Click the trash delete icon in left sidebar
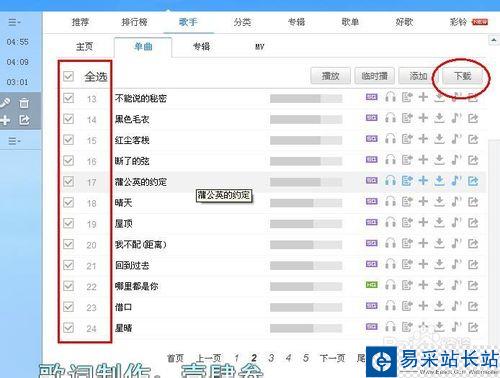The image size is (500, 378). coord(24,103)
